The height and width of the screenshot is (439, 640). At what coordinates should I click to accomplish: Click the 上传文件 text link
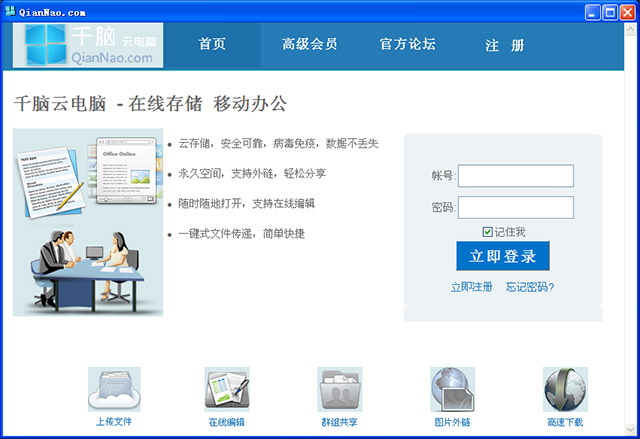coord(114,422)
